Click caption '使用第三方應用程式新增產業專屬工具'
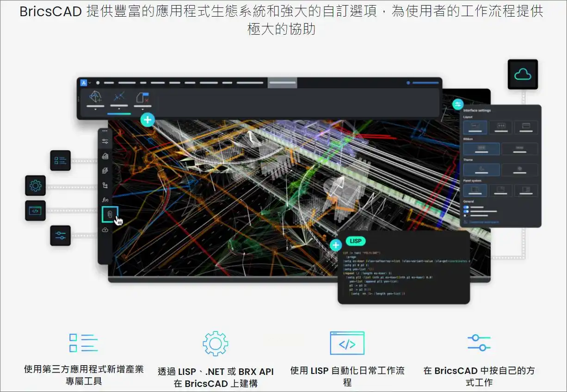 pyautogui.click(x=84, y=375)
